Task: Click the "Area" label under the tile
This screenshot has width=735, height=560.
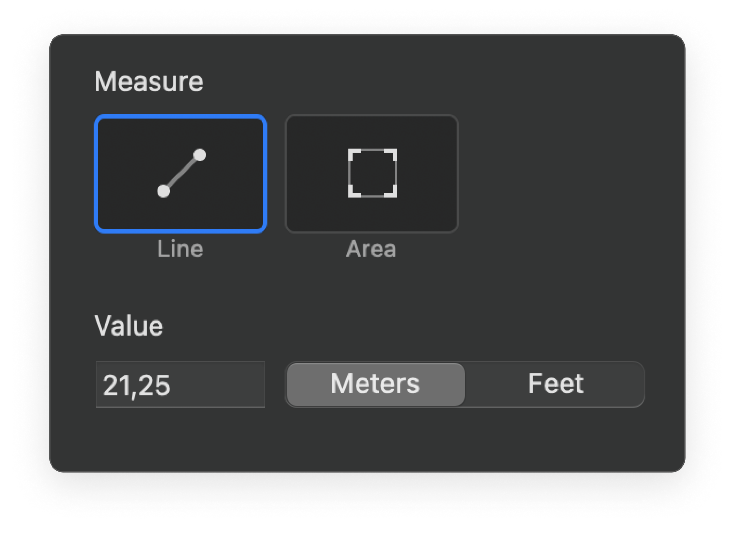Action: pyautogui.click(x=371, y=249)
